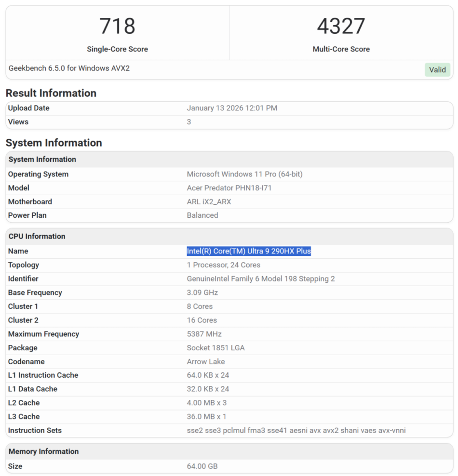
Task: Click the Valid badge
Action: tap(437, 69)
